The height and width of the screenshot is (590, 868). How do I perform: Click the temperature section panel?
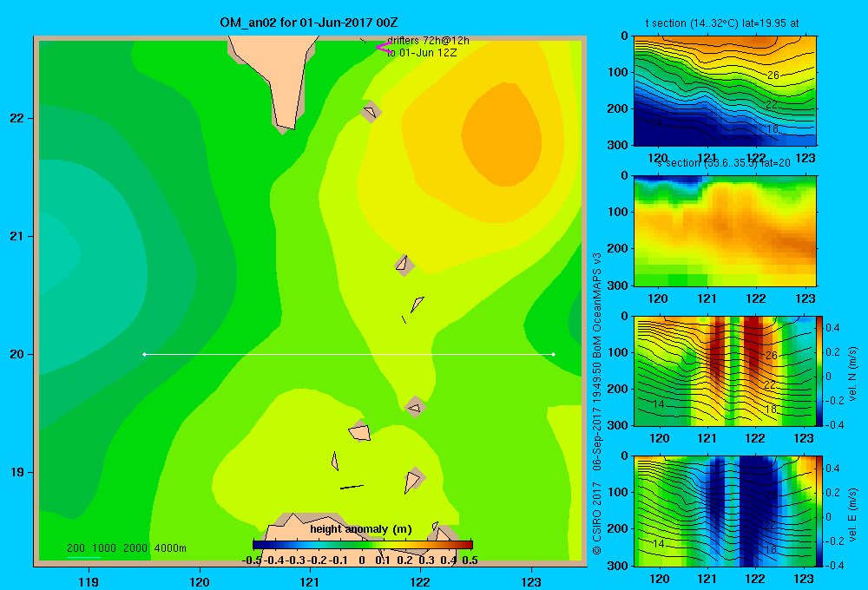(725, 91)
